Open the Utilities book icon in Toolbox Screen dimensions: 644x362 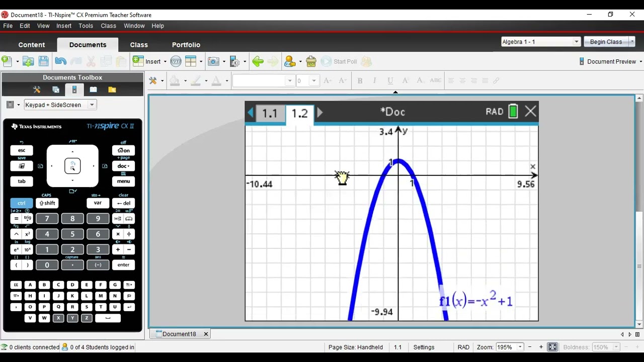[x=93, y=89]
